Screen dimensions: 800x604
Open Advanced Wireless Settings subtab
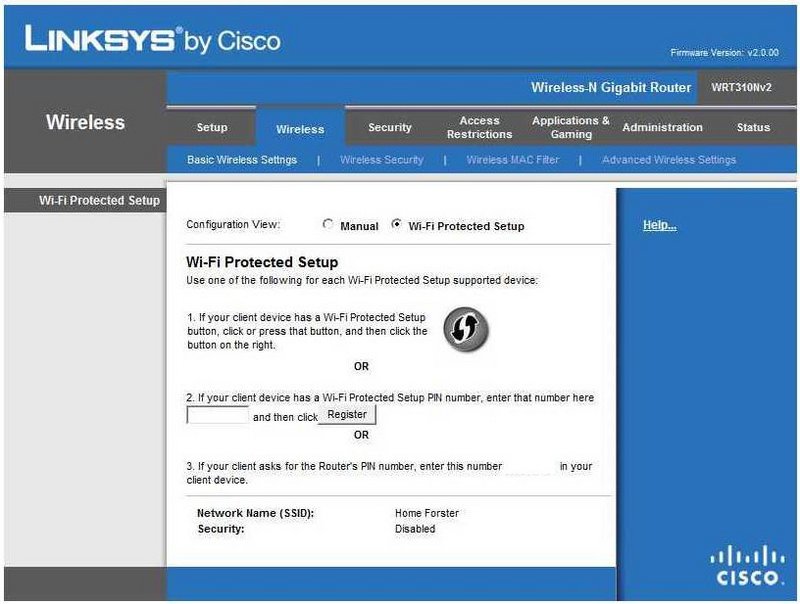click(x=669, y=160)
